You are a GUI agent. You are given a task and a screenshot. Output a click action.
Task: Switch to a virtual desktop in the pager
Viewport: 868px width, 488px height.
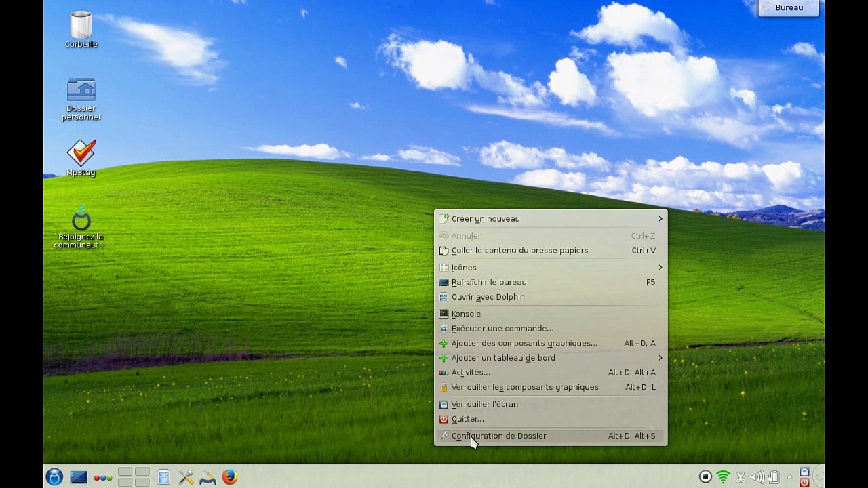point(134,477)
